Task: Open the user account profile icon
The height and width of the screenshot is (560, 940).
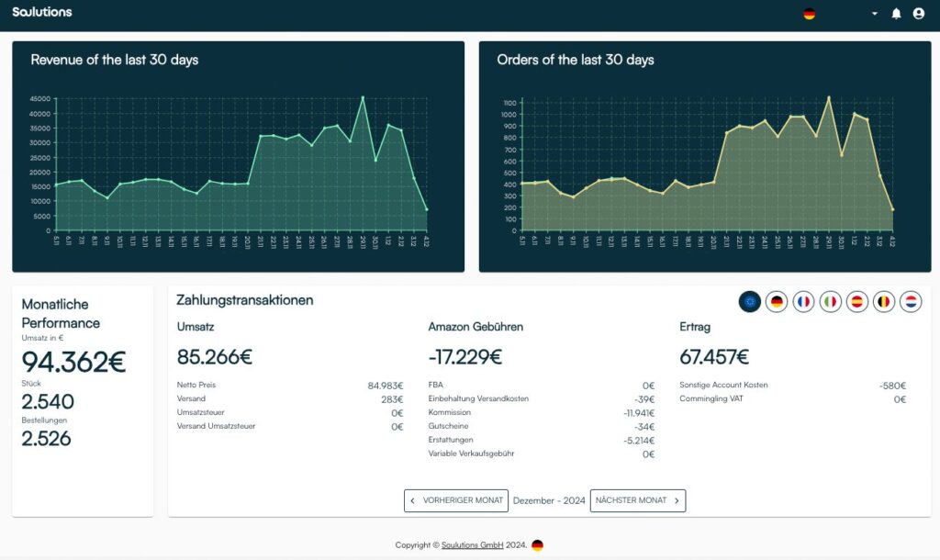Action: (x=918, y=14)
